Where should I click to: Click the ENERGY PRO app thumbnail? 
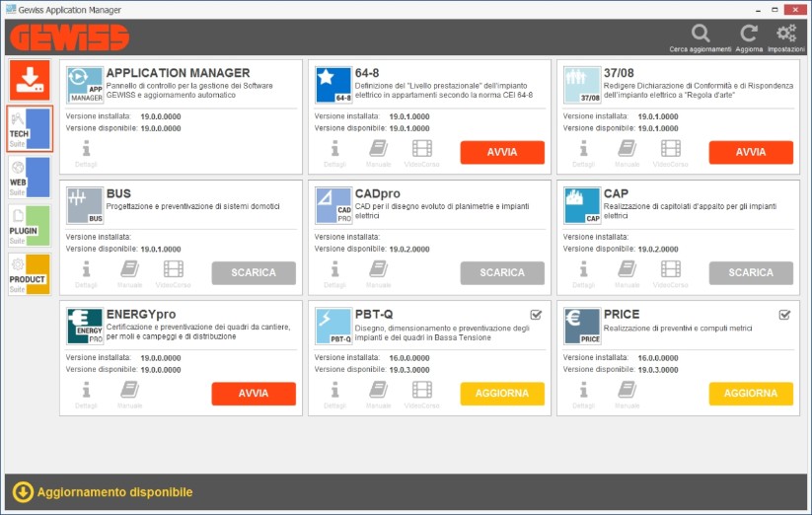click(85, 327)
